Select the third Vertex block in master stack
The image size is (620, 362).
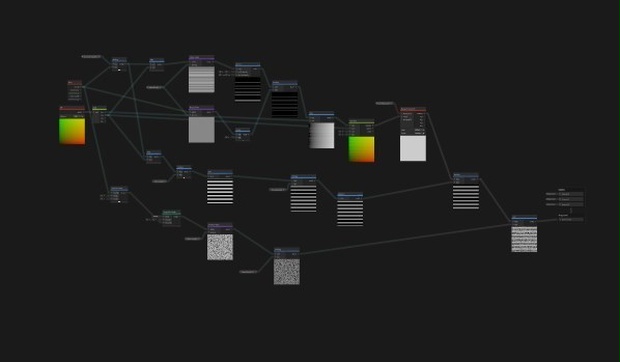pos(571,204)
